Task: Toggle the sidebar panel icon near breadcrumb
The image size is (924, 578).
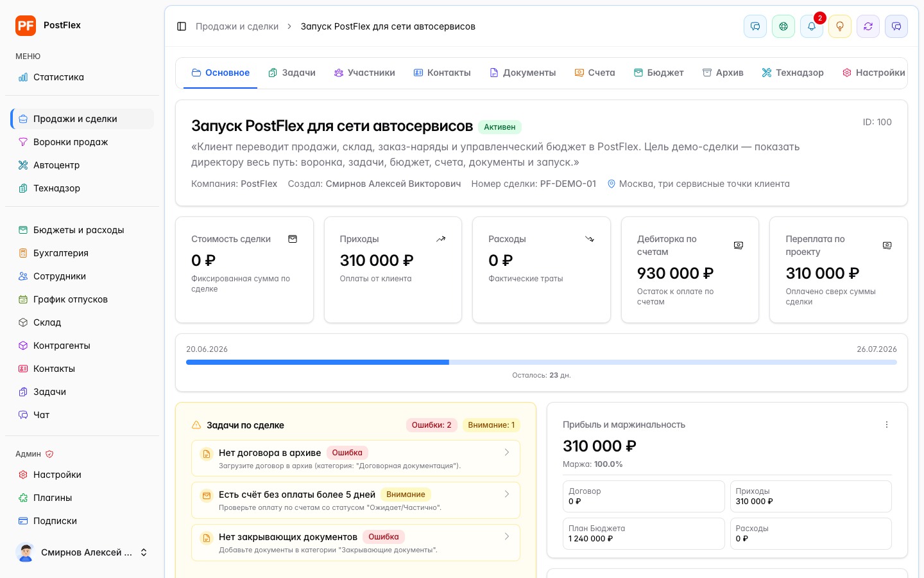Action: coord(182,26)
